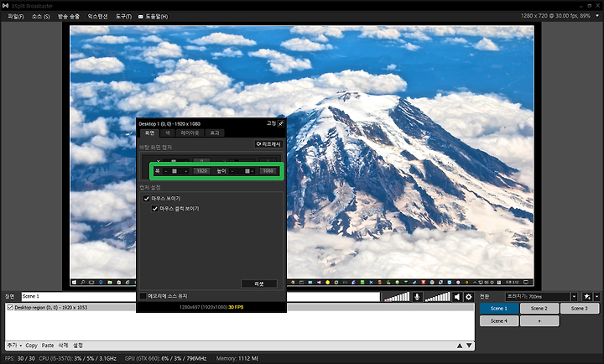Add a new scene with plus button
The height and width of the screenshot is (364, 604).
(x=539, y=321)
